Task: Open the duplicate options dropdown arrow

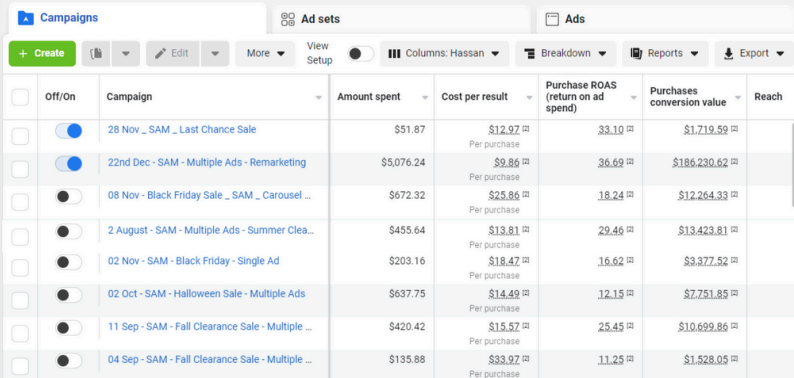Action: (x=126, y=54)
